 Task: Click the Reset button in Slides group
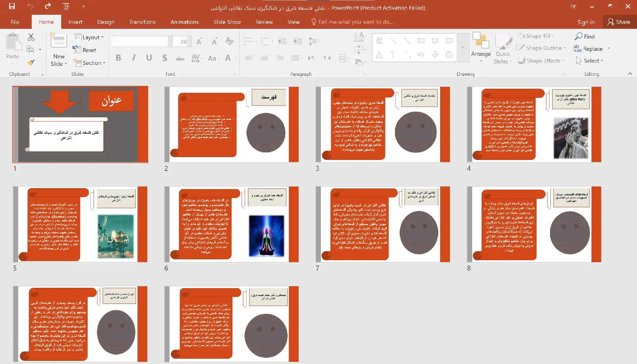pos(84,50)
